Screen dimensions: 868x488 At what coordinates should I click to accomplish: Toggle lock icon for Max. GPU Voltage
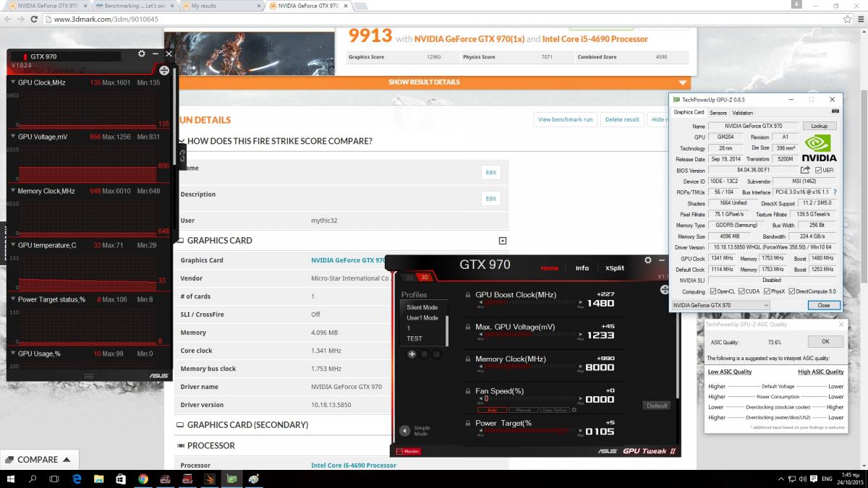467,327
